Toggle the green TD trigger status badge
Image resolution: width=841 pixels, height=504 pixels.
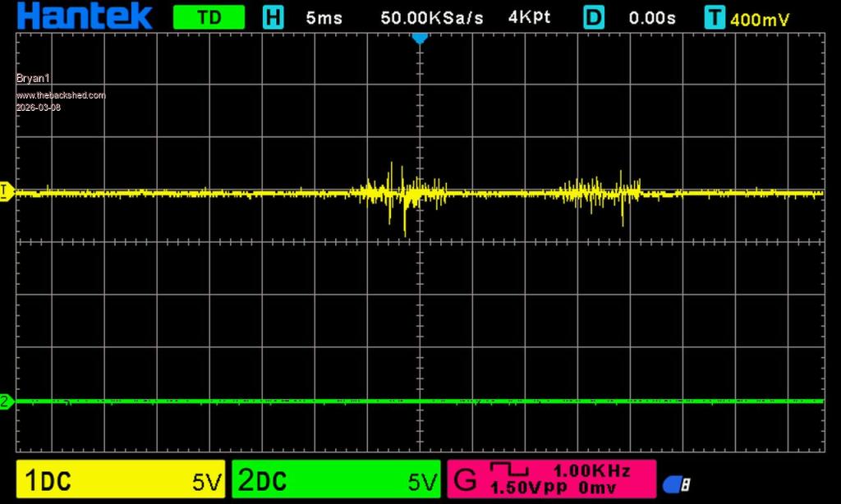(x=209, y=17)
